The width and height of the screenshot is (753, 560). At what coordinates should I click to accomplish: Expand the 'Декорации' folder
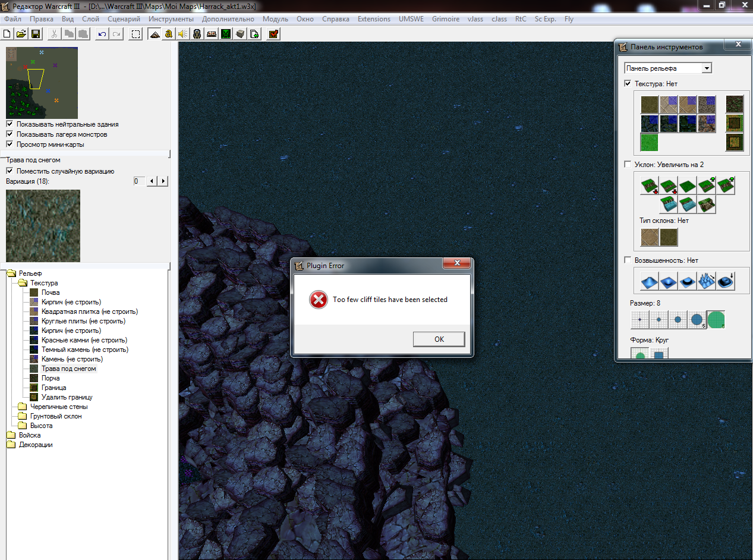[11, 445]
